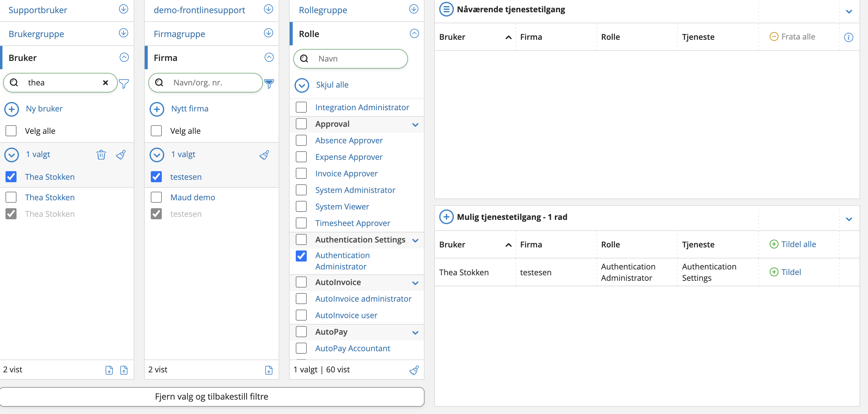Open info icon in Nåværende tjenestetilgang header
Viewport: 868px width, 414px height.
pyautogui.click(x=848, y=37)
